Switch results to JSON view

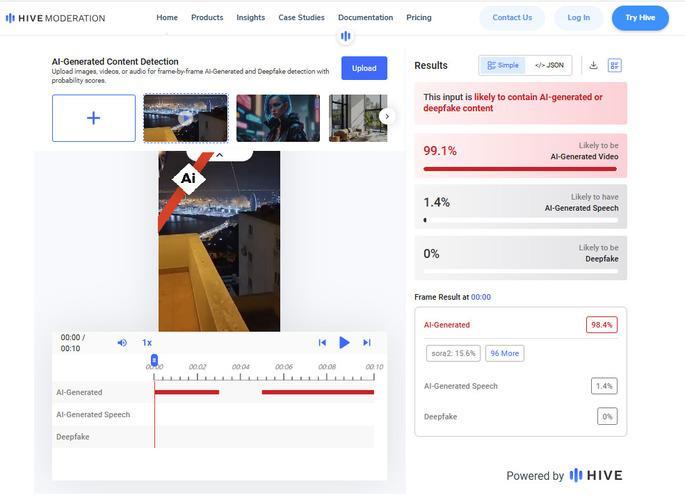click(549, 65)
